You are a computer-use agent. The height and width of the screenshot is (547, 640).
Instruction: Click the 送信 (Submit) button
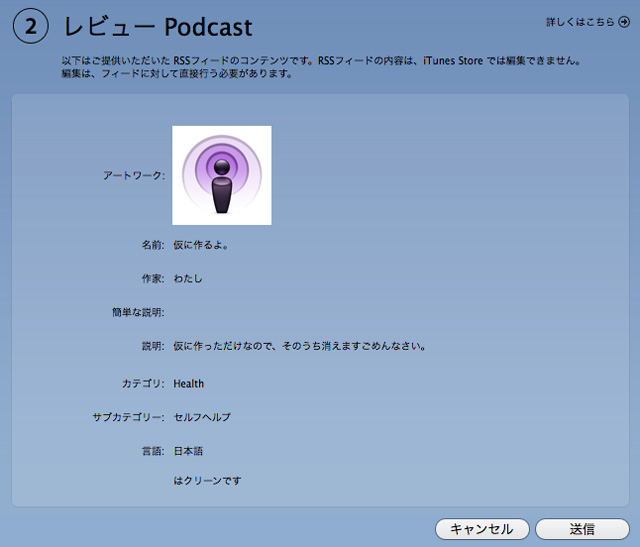(582, 529)
